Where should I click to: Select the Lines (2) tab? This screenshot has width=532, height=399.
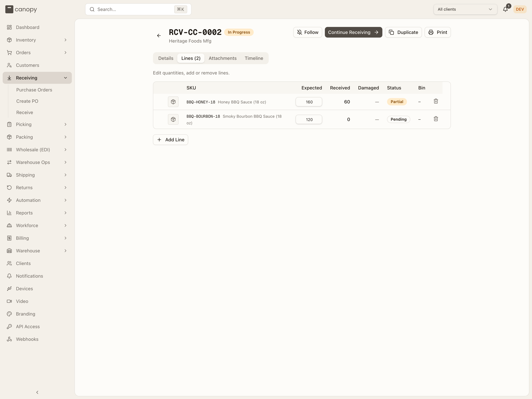click(x=191, y=58)
